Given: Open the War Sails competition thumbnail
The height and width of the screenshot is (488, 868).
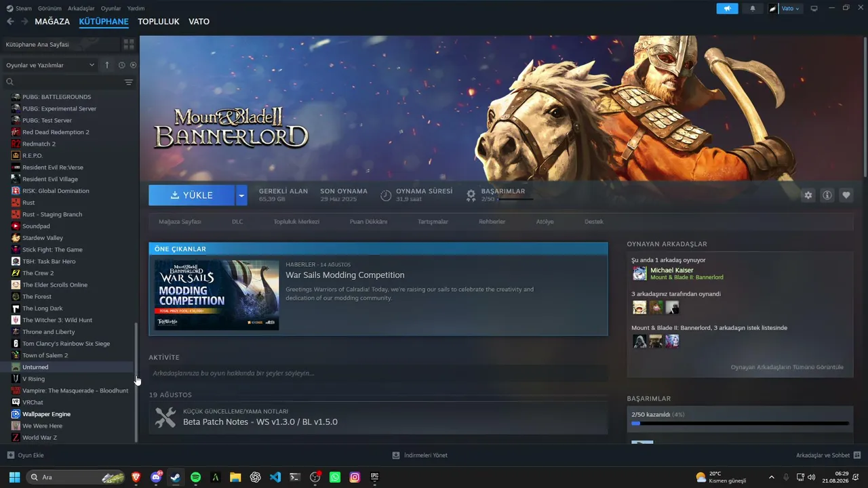Looking at the screenshot, I should (217, 295).
